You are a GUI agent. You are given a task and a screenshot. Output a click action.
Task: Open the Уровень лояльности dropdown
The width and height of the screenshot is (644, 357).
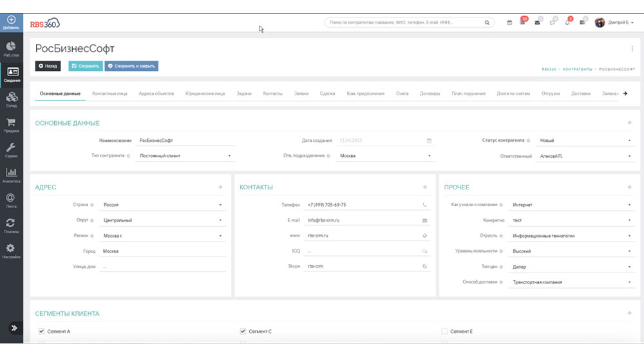[x=571, y=251]
